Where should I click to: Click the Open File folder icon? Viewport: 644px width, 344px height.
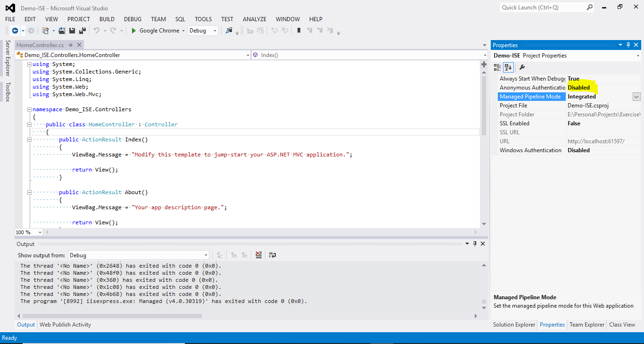pyautogui.click(x=62, y=31)
